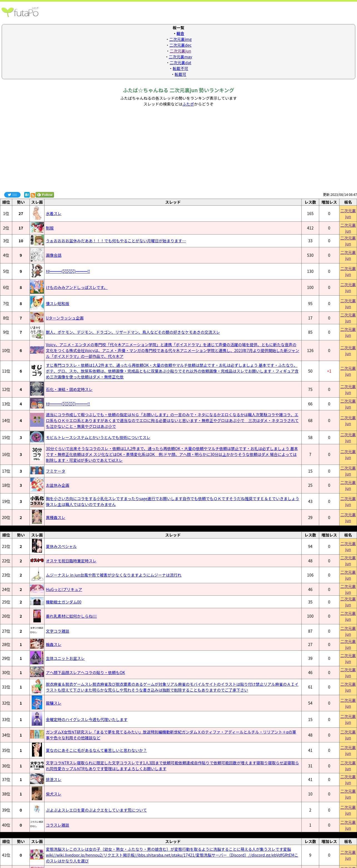The height and width of the screenshot is (868, 357).
Task: Click the Hatena bookmark B! icon
Action: [x=27, y=195]
